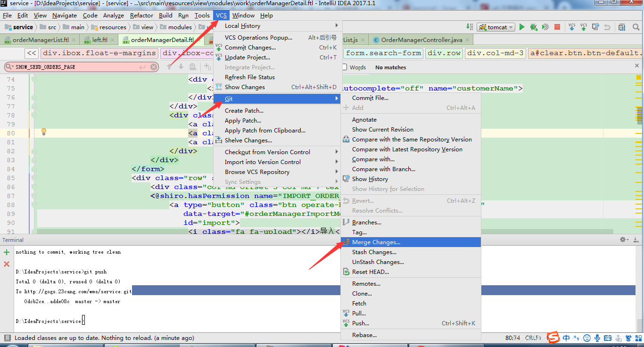Click resources folder in navigation bar
Screen dimensions: 644x347
[x=109, y=27]
